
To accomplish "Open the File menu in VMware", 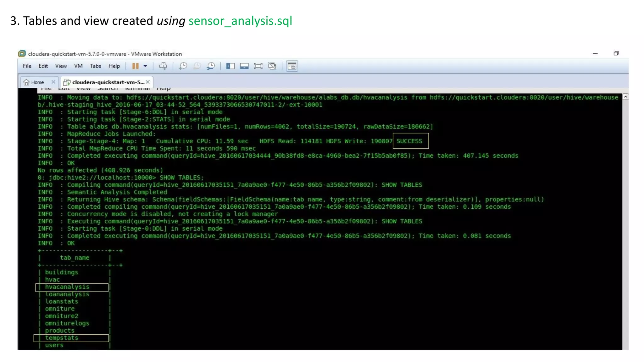I will coord(27,66).
